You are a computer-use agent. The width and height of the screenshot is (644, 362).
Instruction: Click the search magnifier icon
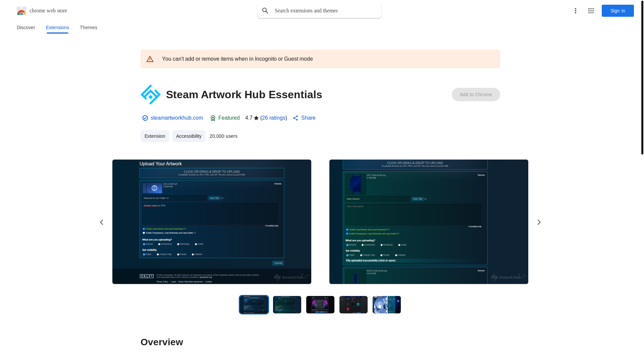pos(265,11)
